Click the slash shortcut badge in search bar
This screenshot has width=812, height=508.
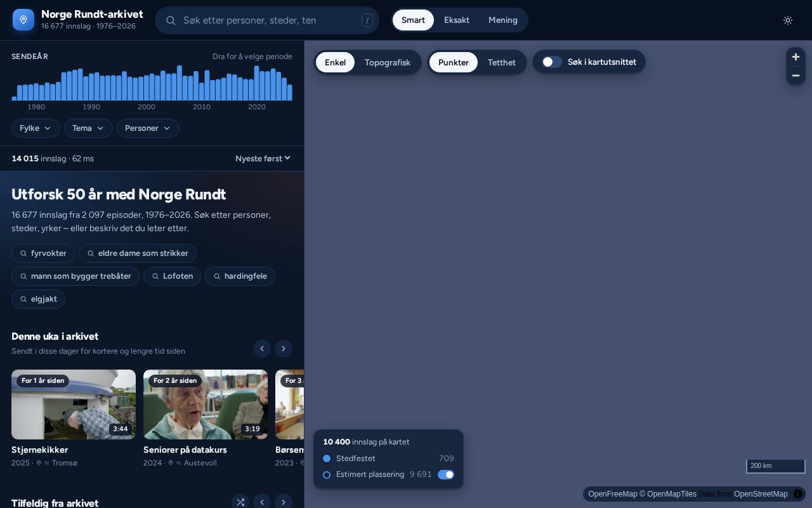367,20
